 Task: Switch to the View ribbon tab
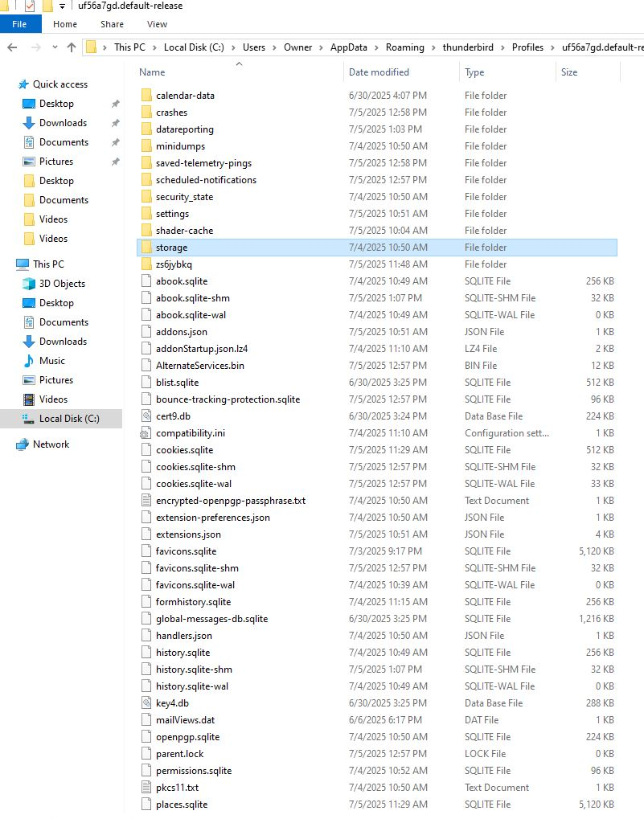[157, 24]
